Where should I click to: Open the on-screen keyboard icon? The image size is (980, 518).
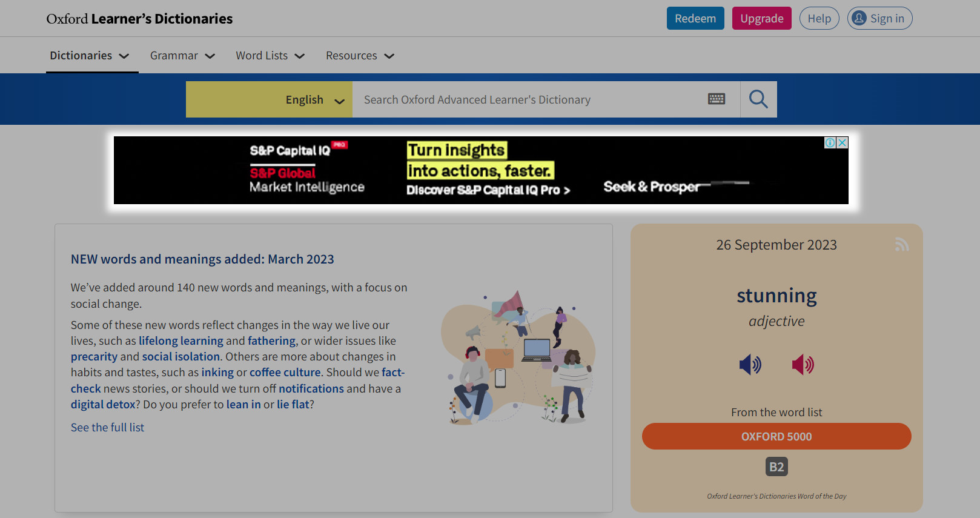point(717,99)
